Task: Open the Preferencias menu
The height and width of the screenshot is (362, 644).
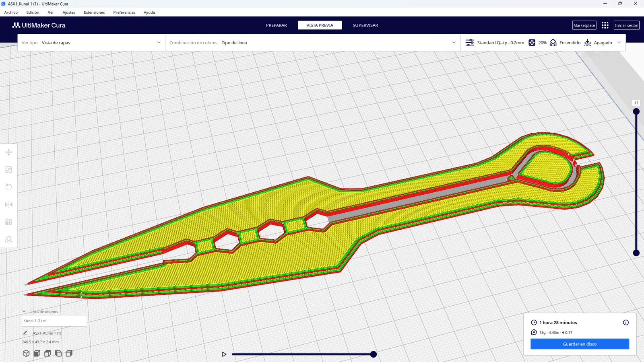Action: pyautogui.click(x=124, y=12)
